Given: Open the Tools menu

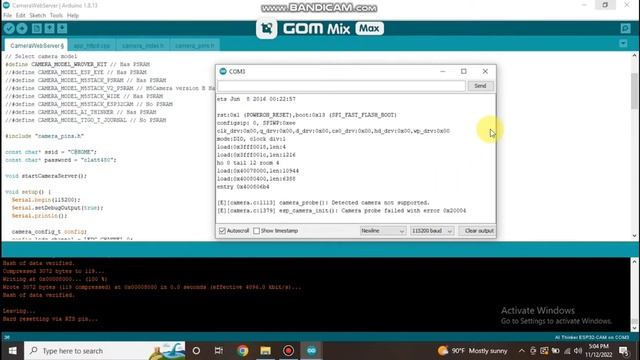Looking at the screenshot, I should 56,16.
